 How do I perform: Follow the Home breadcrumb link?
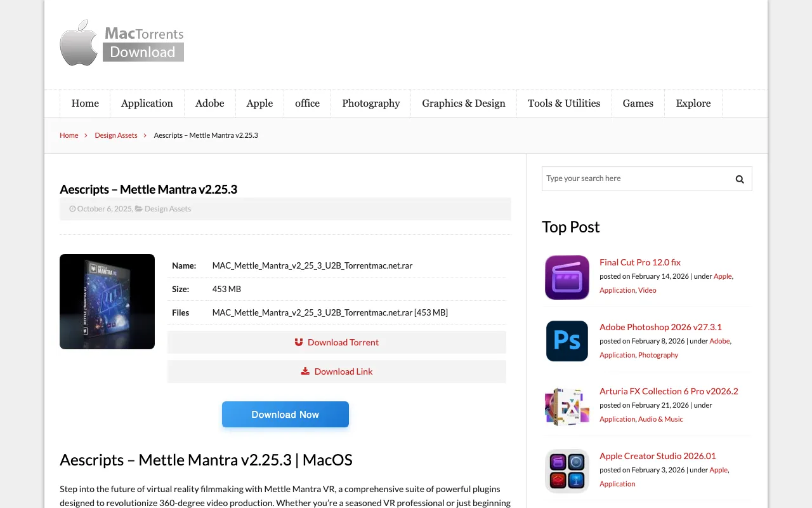(69, 135)
